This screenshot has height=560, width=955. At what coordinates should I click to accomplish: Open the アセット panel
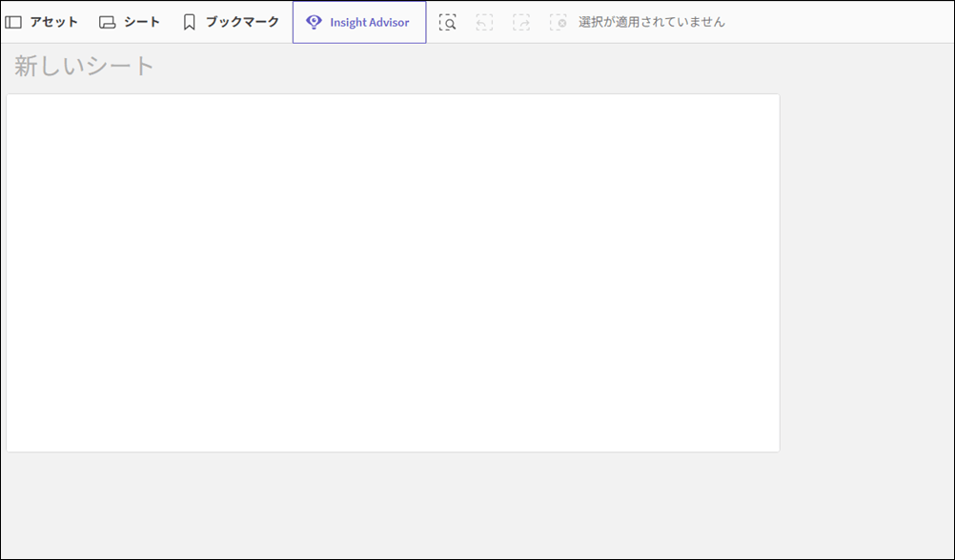coord(41,23)
